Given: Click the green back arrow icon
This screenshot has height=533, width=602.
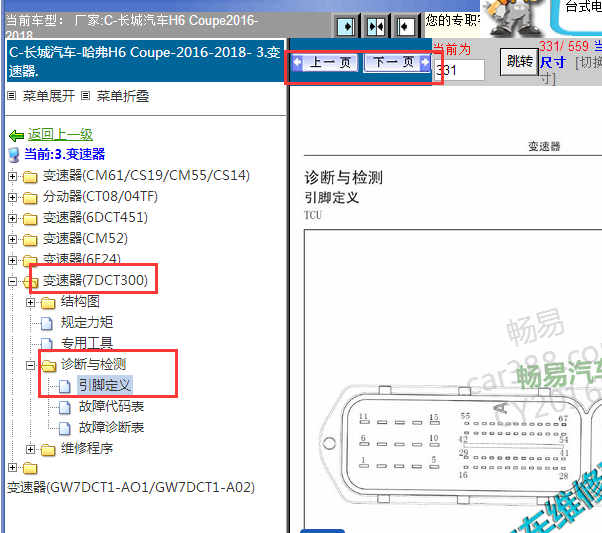Looking at the screenshot, I should point(17,136).
